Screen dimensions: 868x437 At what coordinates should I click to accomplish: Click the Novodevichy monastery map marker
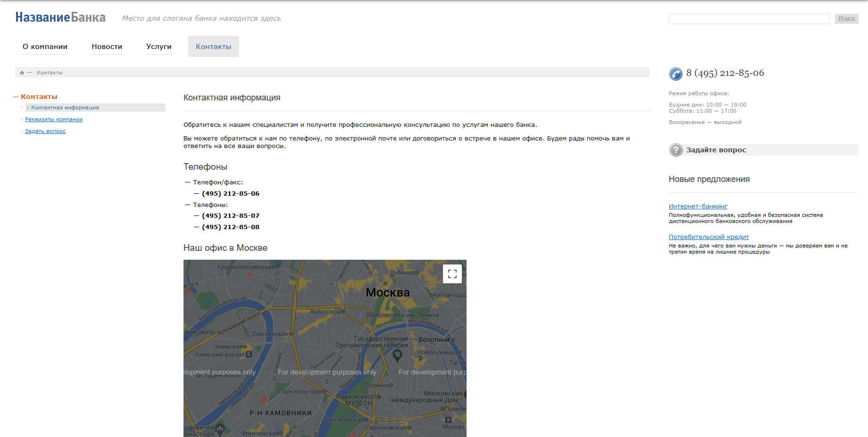220,429
